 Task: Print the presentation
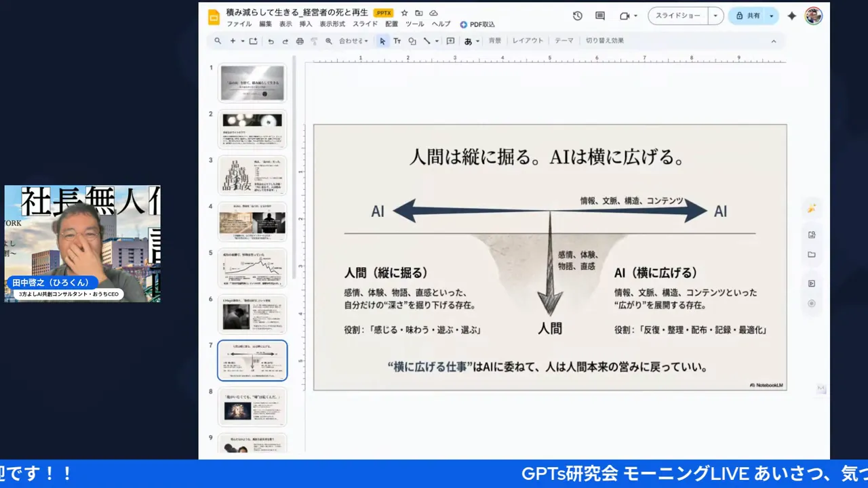pyautogui.click(x=298, y=41)
